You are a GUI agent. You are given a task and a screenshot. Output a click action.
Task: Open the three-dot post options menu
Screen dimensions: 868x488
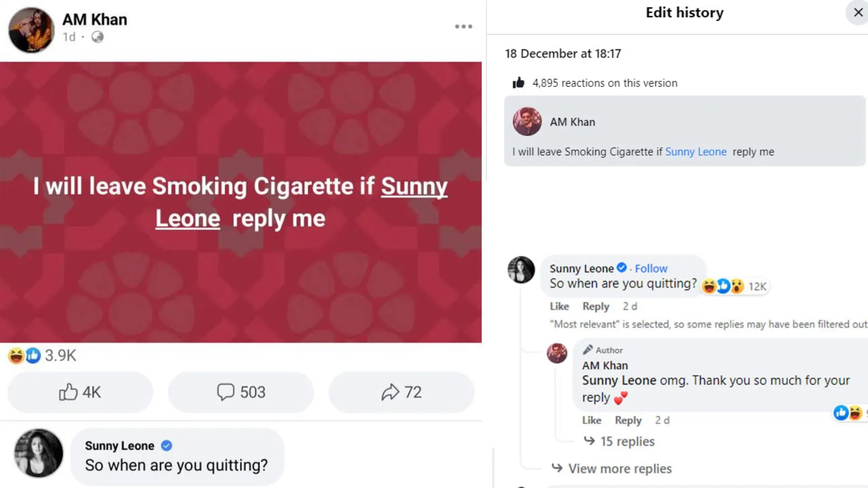coord(463,27)
